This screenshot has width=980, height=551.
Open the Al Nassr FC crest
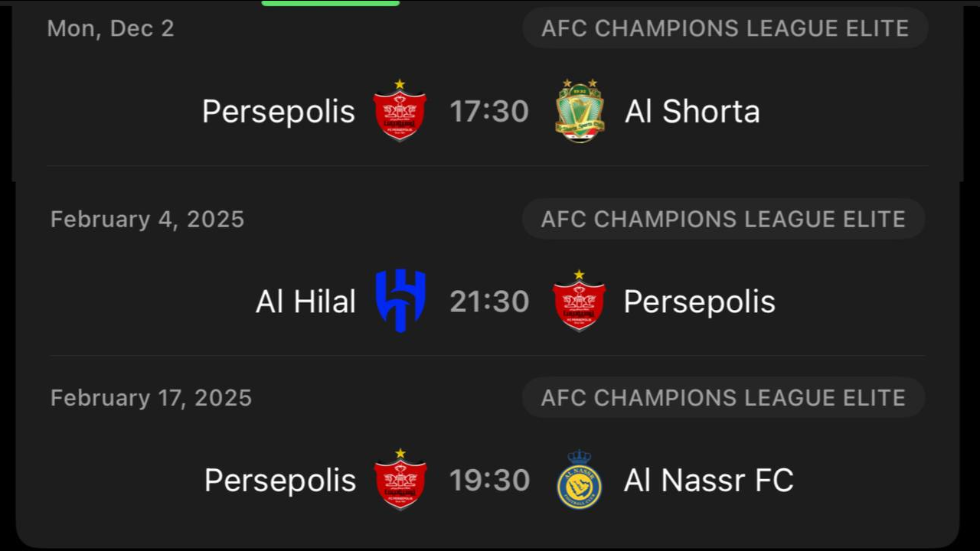pyautogui.click(x=579, y=480)
